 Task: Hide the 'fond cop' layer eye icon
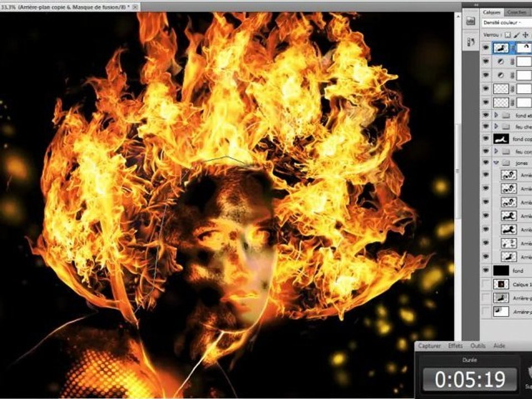point(486,139)
